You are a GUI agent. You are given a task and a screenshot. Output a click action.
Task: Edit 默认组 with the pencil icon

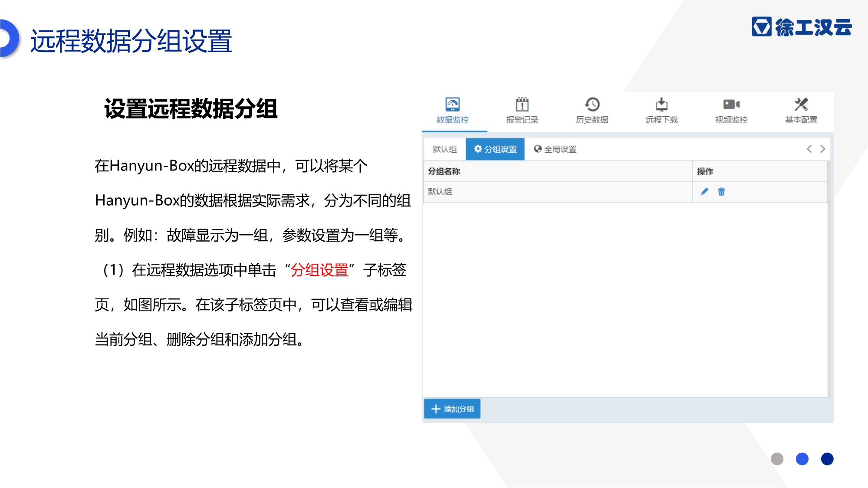[x=704, y=192]
